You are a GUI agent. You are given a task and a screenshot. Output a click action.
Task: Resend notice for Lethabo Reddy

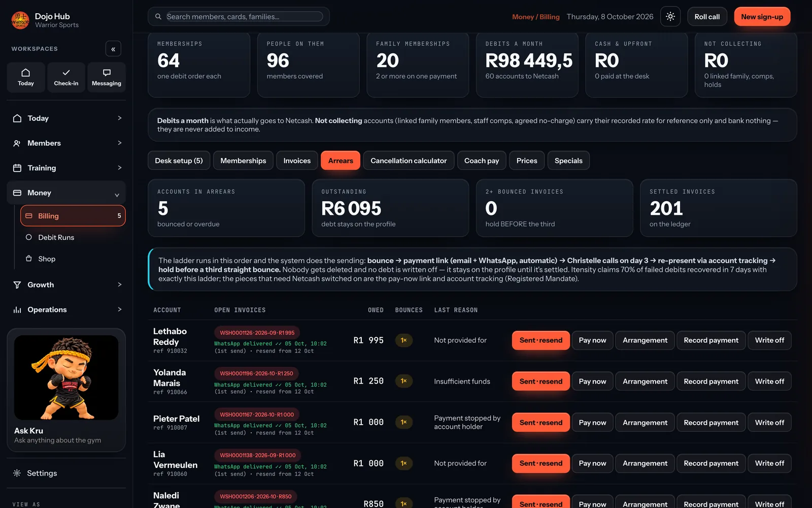coord(540,340)
